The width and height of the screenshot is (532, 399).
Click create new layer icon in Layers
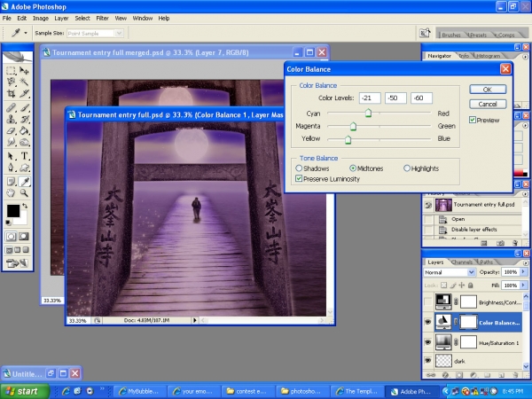tap(502, 375)
